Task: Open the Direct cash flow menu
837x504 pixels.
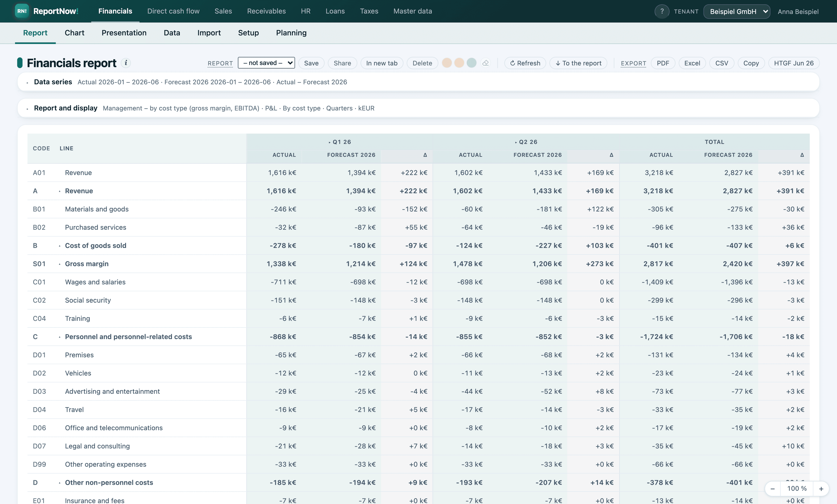Action: click(173, 11)
